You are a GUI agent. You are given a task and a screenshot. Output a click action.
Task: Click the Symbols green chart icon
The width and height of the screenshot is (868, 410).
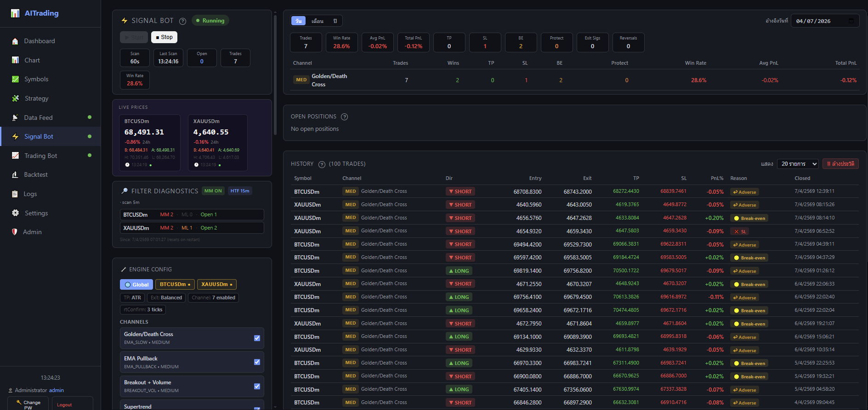[15, 79]
